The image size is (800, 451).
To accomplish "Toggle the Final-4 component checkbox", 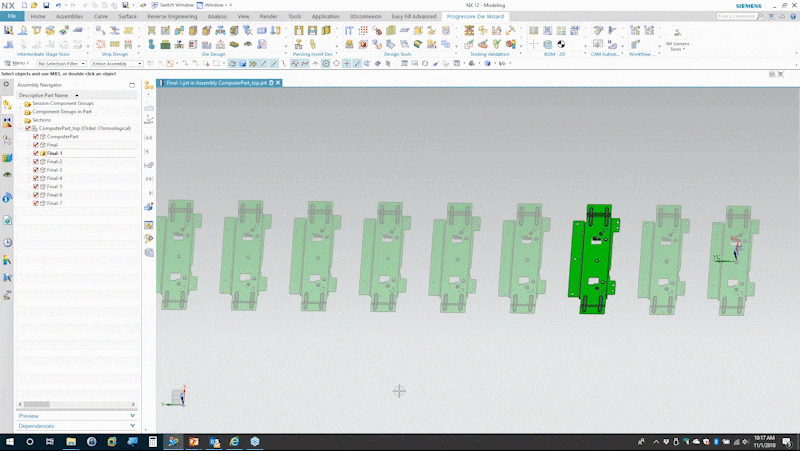I will coord(36,179).
